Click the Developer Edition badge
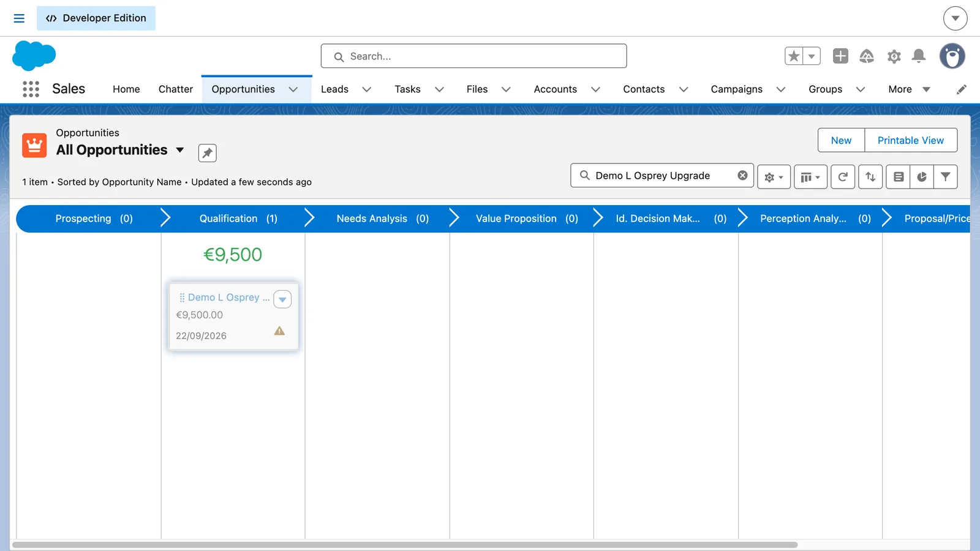The width and height of the screenshot is (980, 551). click(x=96, y=18)
